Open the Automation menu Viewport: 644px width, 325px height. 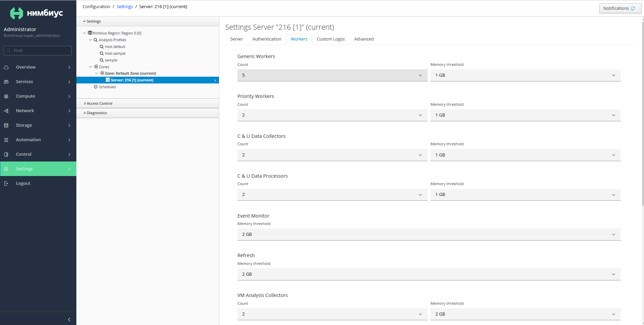point(38,140)
